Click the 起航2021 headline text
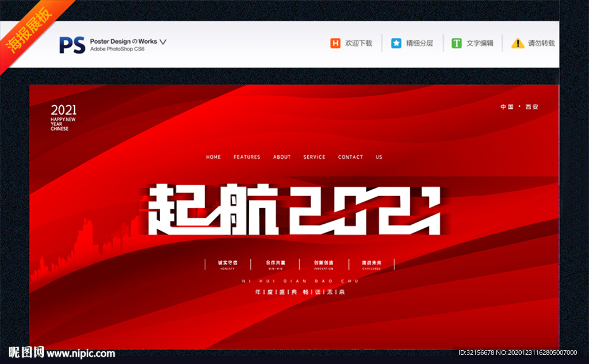This screenshot has width=589, height=364. click(294, 210)
